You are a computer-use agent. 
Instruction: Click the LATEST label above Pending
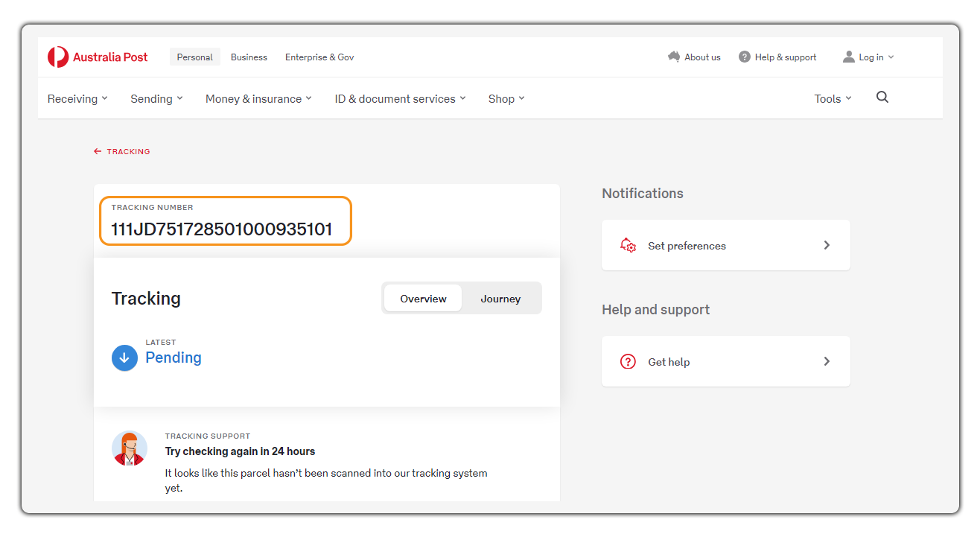click(161, 343)
